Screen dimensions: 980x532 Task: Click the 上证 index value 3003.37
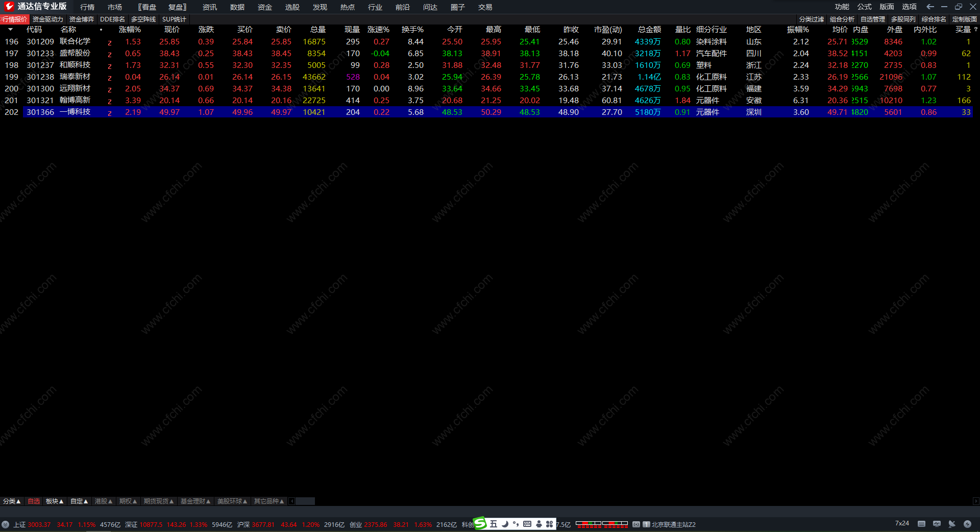tap(39, 524)
